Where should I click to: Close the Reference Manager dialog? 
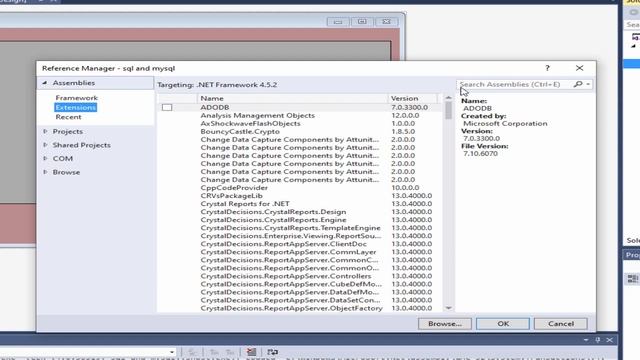pos(580,68)
